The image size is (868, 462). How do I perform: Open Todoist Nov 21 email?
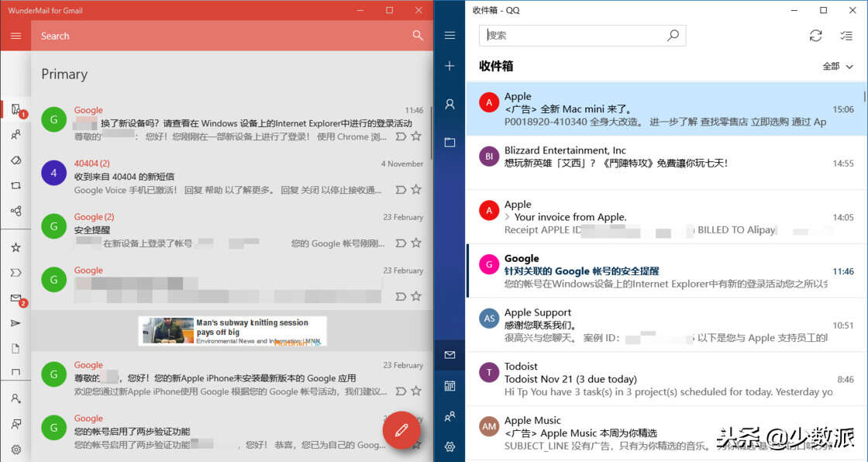click(x=666, y=379)
